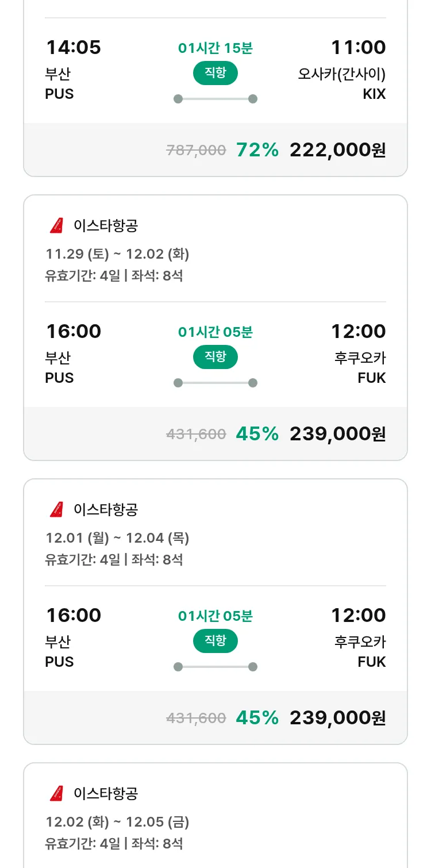Select the 239,000원 fare for 12.01 departure
The image size is (431, 868).
click(337, 718)
